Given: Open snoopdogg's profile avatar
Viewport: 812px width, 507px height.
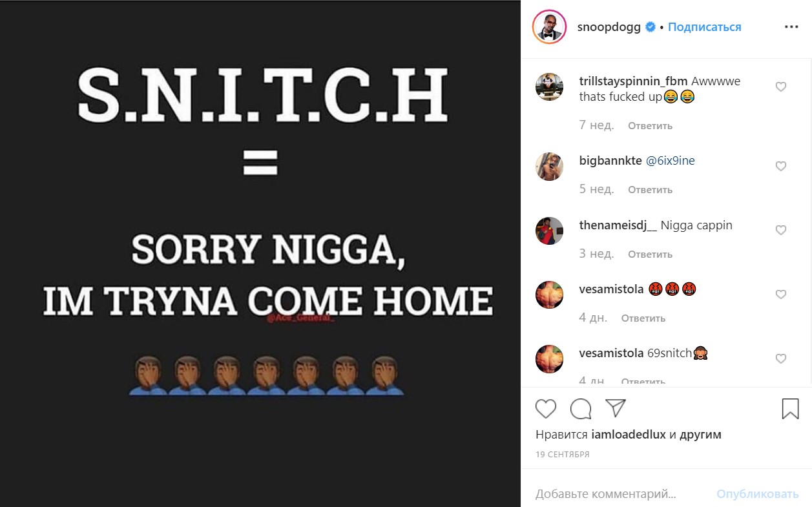Looking at the screenshot, I should [x=549, y=27].
